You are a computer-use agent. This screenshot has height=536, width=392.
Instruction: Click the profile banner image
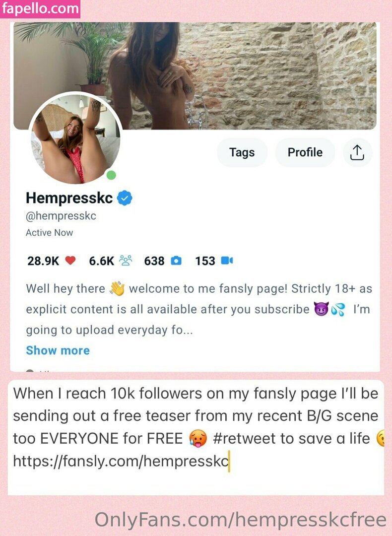pos(195,76)
